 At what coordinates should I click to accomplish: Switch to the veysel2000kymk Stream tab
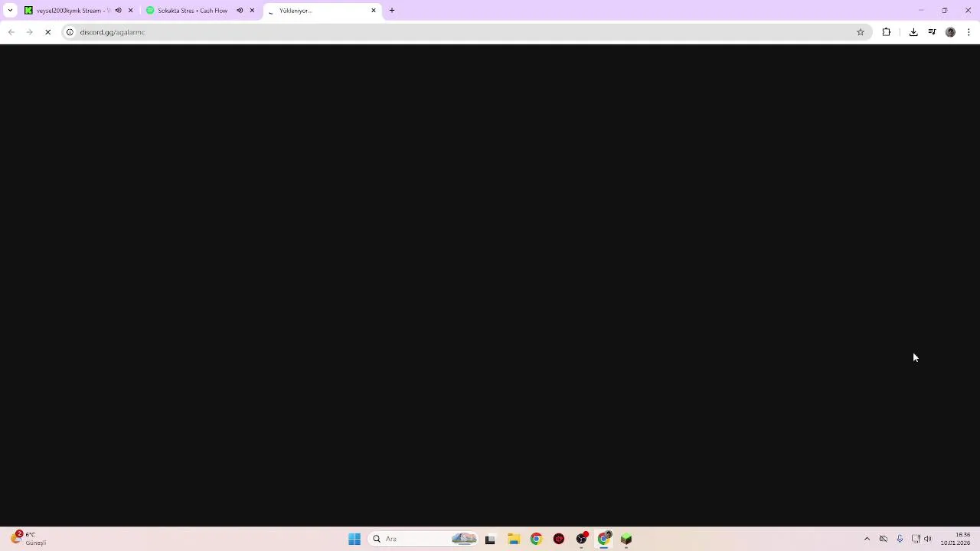coord(69,11)
